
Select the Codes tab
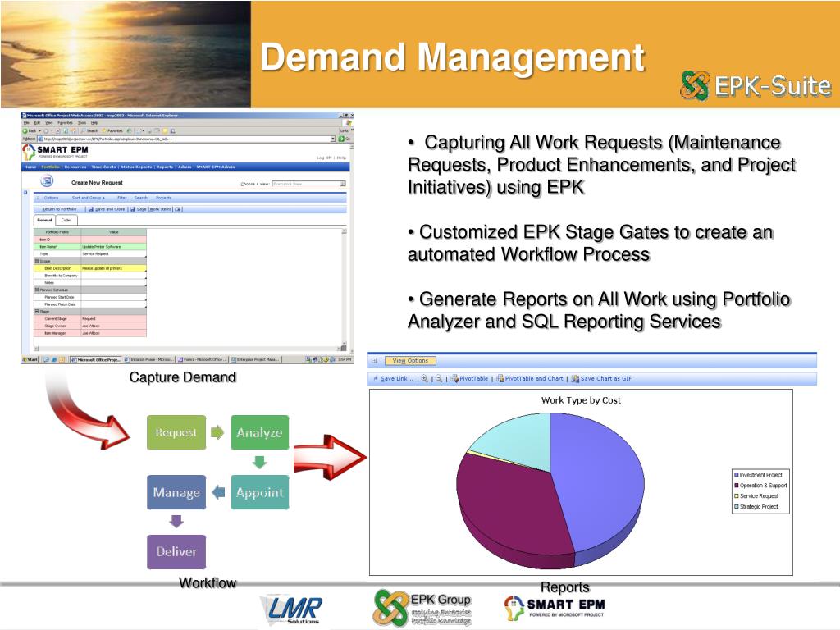click(66, 220)
